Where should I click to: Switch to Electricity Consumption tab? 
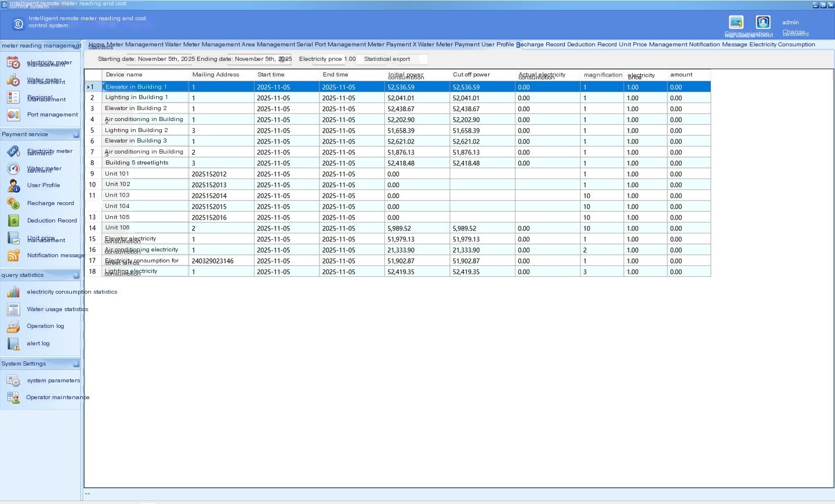(782, 45)
